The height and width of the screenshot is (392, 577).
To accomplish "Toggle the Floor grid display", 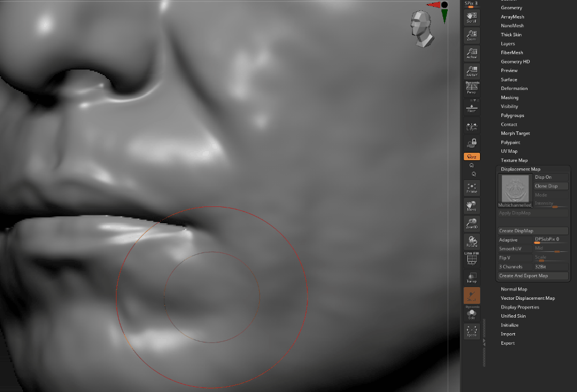I will [x=471, y=107].
